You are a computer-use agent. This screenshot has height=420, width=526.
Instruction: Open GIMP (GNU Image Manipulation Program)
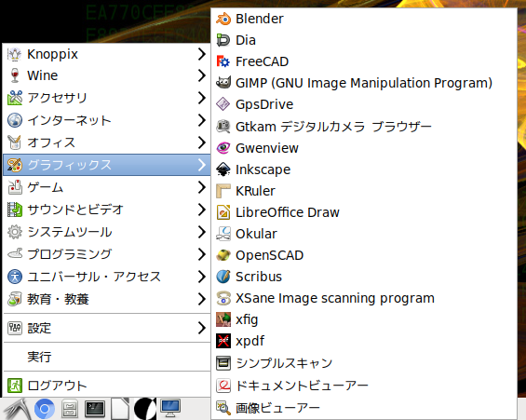364,83
